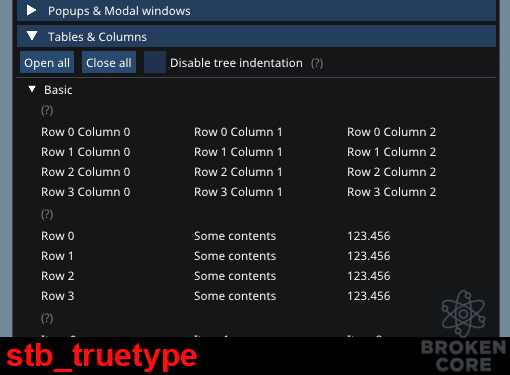Screen dimensions: 510x375
Task: Select cell Row 2 Column 2
Action: click(392, 172)
